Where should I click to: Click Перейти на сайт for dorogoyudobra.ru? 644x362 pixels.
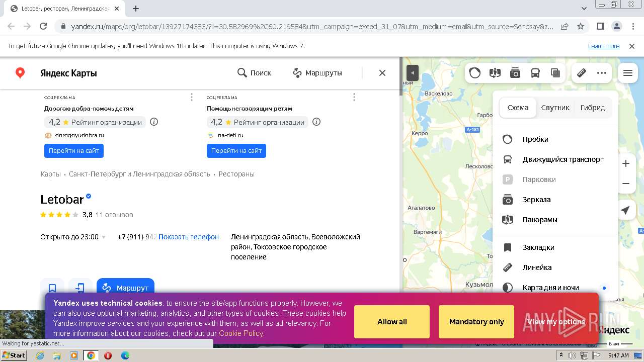click(x=74, y=151)
